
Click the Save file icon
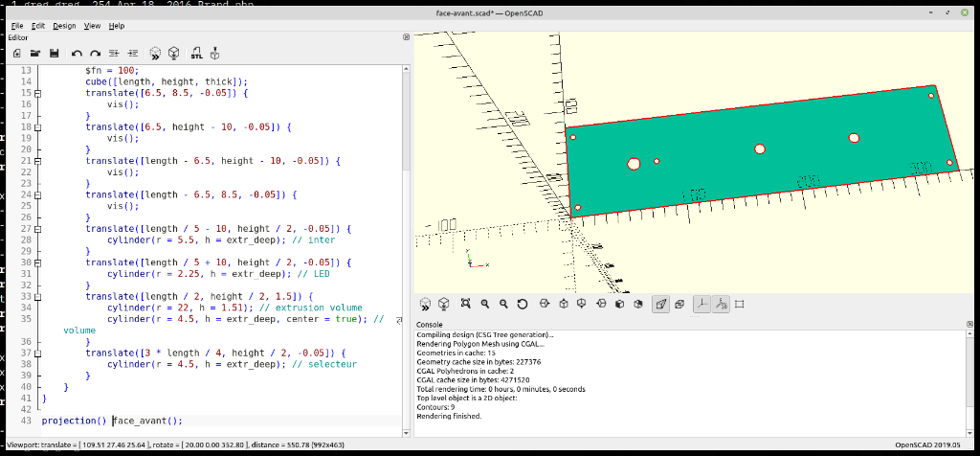55,53
